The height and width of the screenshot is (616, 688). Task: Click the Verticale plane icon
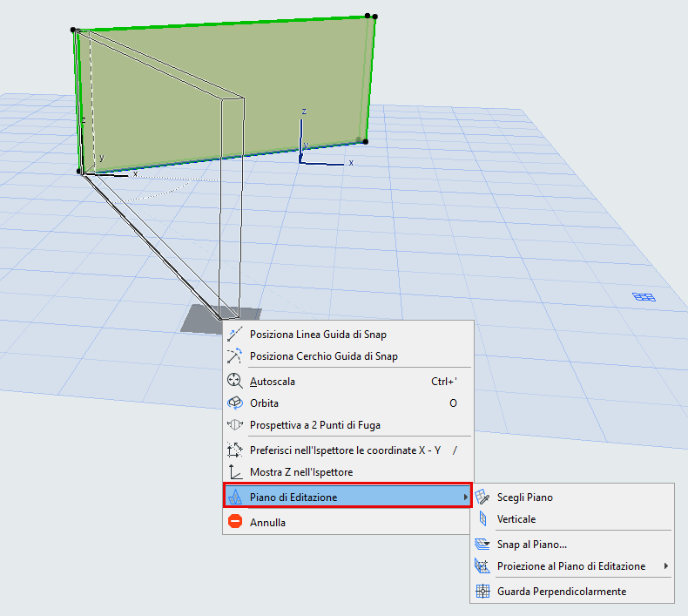[x=482, y=518]
